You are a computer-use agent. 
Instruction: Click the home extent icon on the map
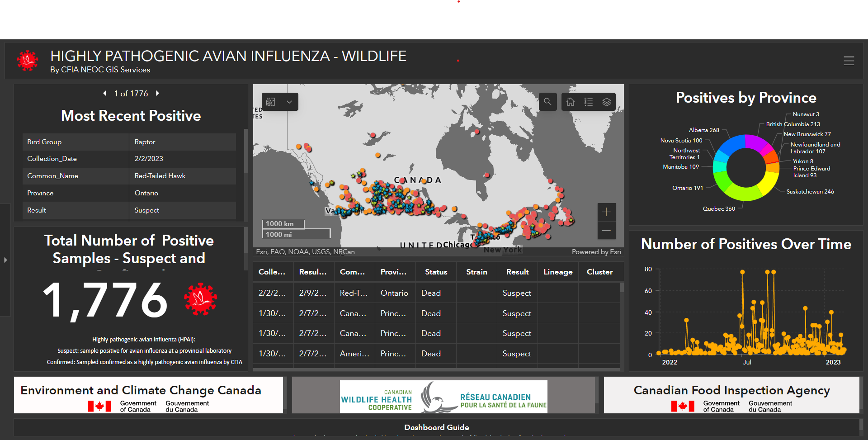pyautogui.click(x=570, y=102)
